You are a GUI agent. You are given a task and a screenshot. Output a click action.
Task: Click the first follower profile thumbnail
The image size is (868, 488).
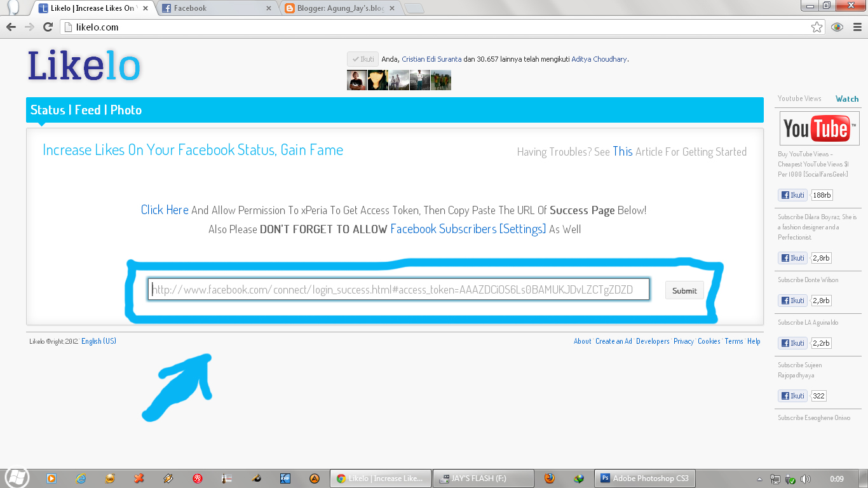pyautogui.click(x=356, y=80)
